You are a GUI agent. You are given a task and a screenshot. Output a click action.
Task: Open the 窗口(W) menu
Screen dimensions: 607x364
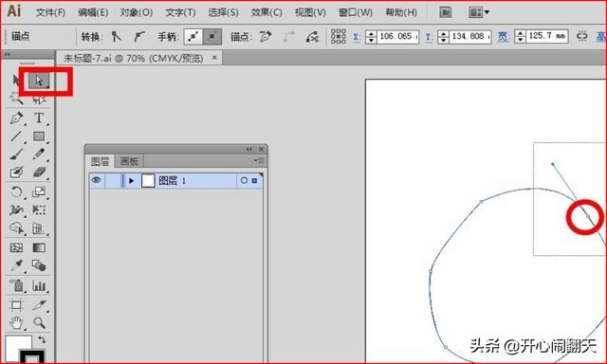coord(356,12)
